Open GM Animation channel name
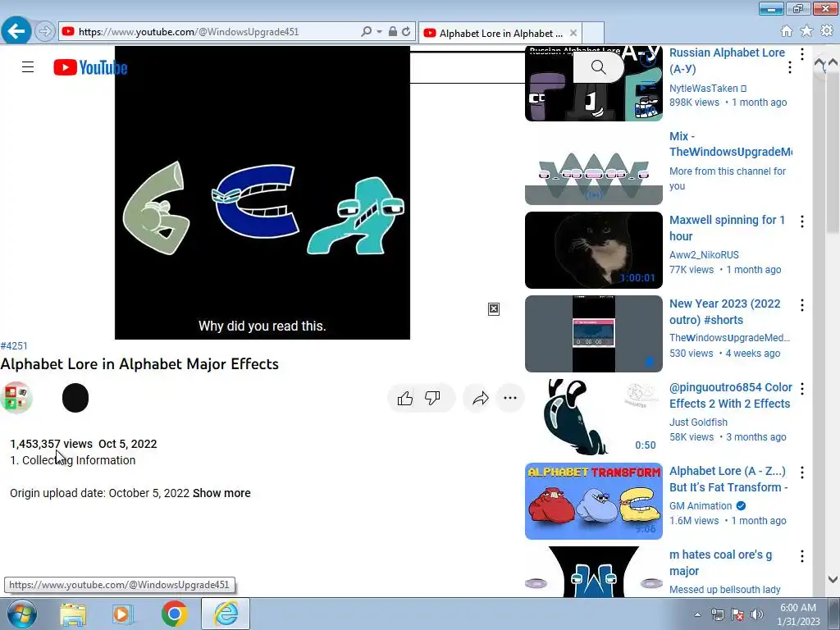Viewport: 840px width, 630px height. coord(701,505)
